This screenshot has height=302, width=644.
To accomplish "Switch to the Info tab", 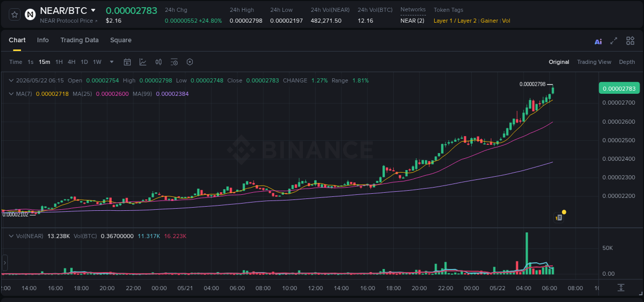I will point(43,40).
